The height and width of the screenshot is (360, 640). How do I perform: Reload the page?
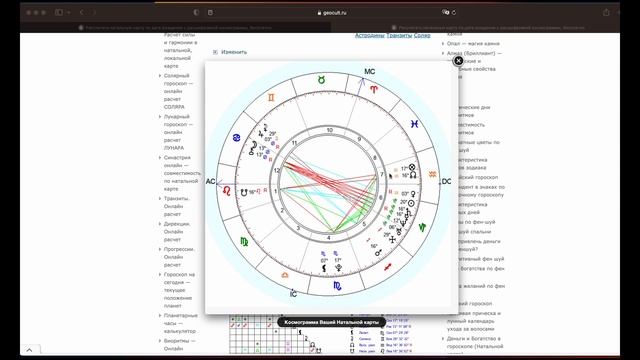point(454,13)
